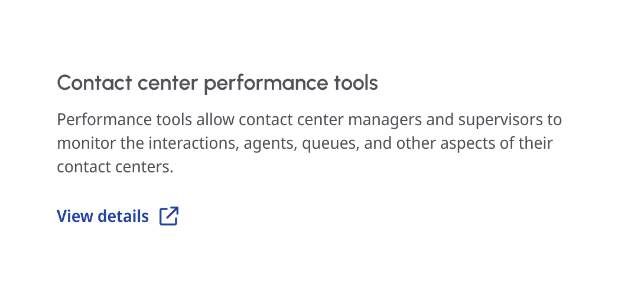Click the word "details" in the link

point(123,217)
